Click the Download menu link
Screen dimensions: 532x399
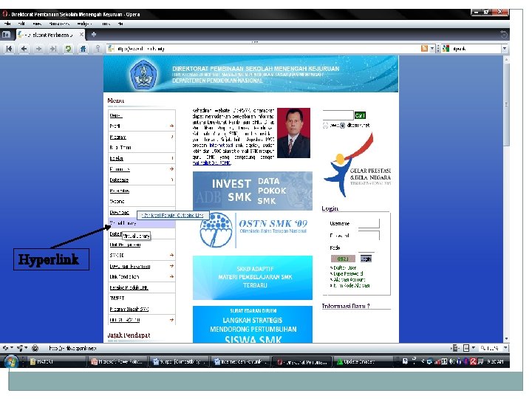[120, 212]
